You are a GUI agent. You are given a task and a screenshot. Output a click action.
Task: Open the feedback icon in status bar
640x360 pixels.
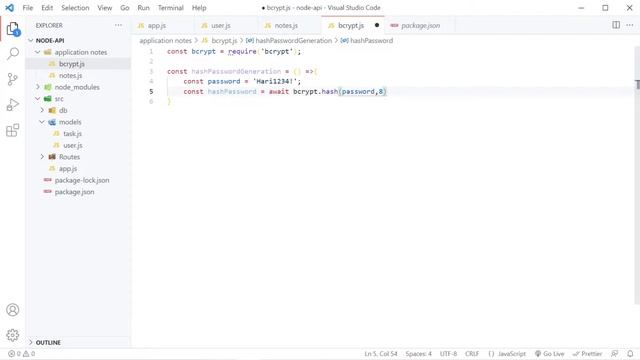point(614,354)
